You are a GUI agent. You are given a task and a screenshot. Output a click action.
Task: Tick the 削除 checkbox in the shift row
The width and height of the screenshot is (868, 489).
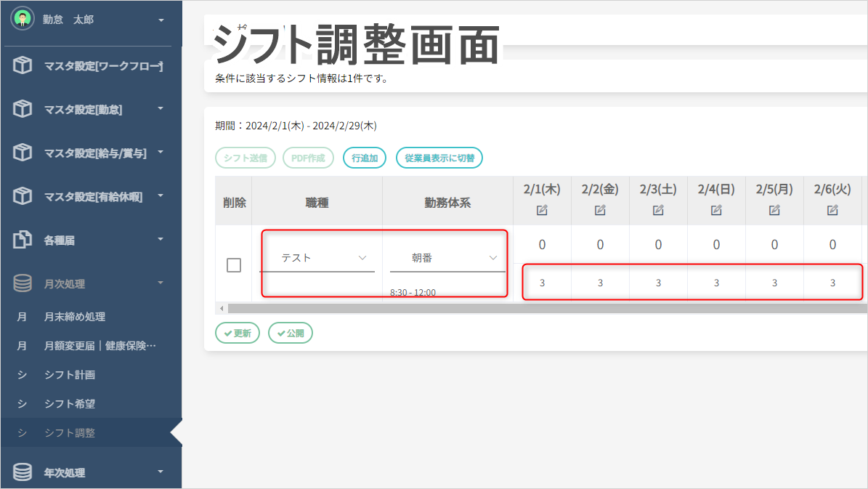pos(234,265)
